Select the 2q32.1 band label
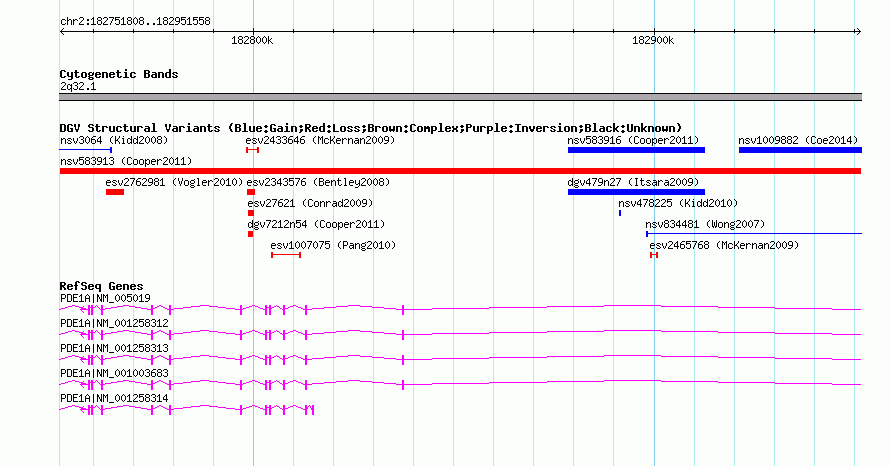Screen dimensions: 890x466 pyautogui.click(x=78, y=86)
